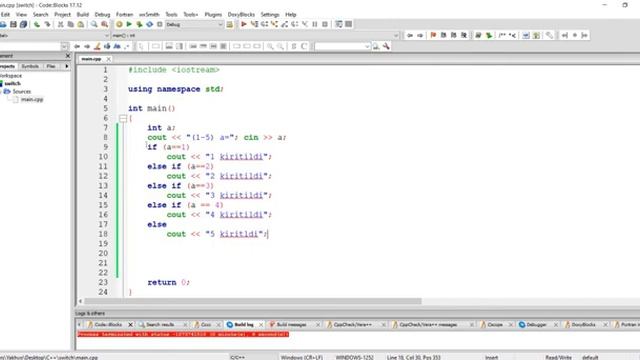Switch to DoxyBlocks log tab

point(583,324)
